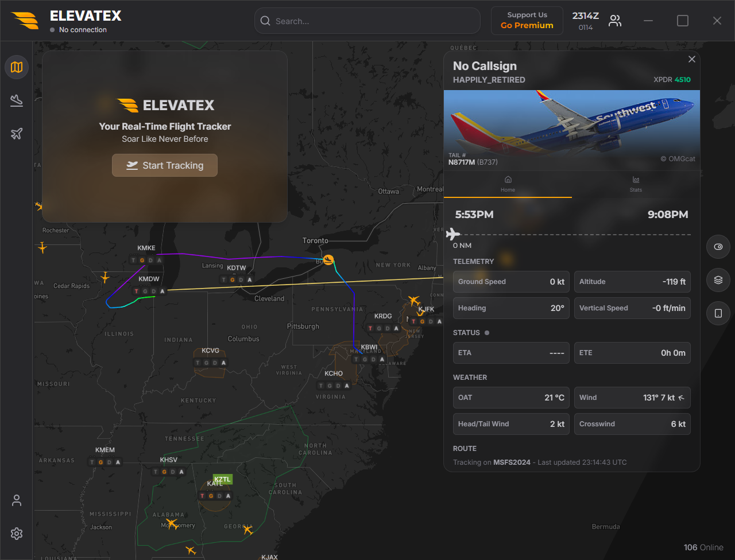Open the user profile in the sidebar
Image resolution: width=735 pixels, height=560 pixels.
point(17,500)
